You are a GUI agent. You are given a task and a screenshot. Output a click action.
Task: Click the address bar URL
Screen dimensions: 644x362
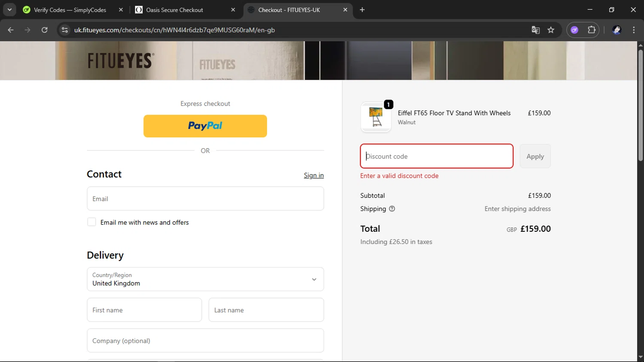point(174,30)
